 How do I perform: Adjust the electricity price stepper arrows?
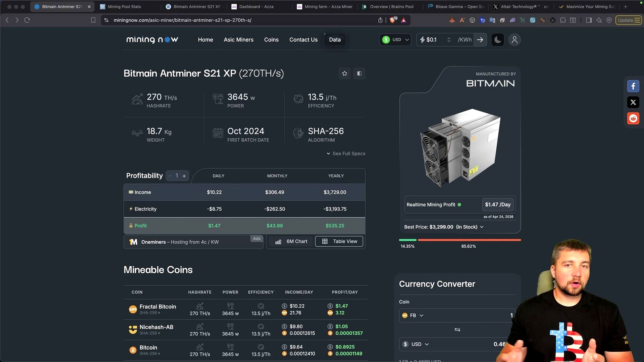(449, 40)
